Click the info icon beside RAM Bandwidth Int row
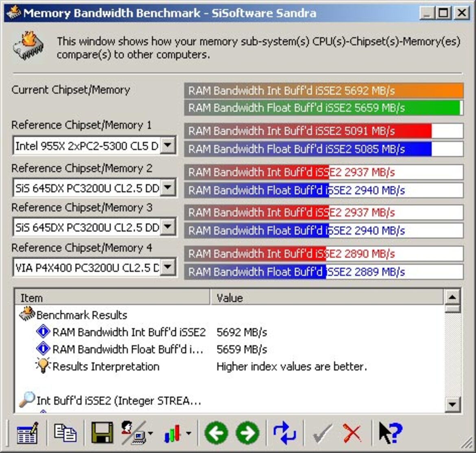This screenshot has height=453, width=476. [43, 331]
